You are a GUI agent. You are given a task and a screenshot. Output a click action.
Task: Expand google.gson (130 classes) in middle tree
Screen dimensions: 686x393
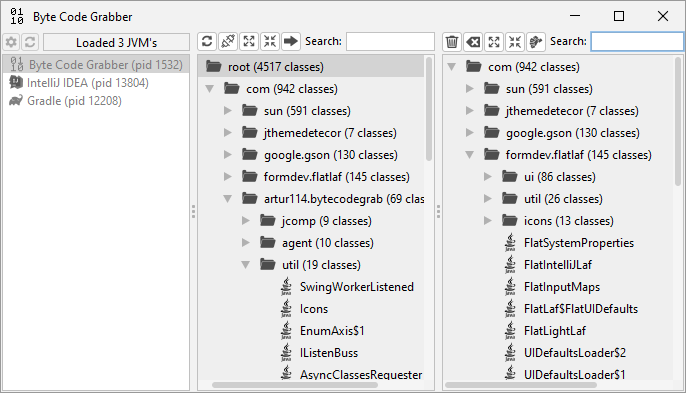coord(228,154)
